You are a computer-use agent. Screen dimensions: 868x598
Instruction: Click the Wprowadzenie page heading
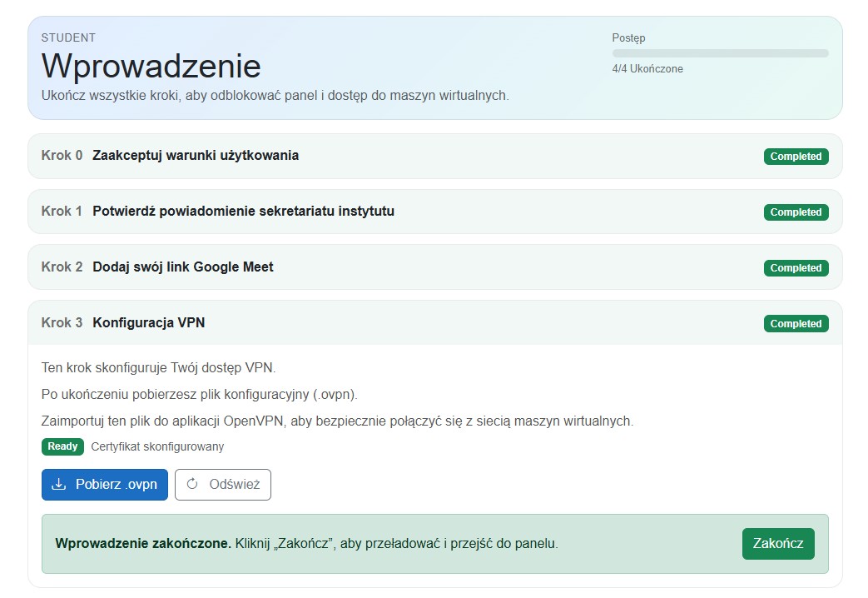tap(151, 66)
